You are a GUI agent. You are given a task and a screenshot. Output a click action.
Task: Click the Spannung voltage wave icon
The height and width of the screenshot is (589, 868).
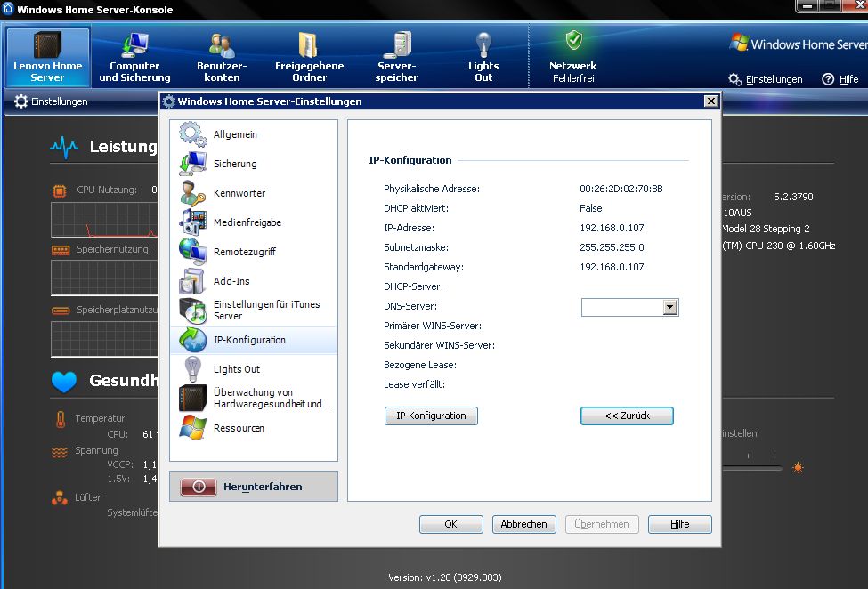60,452
